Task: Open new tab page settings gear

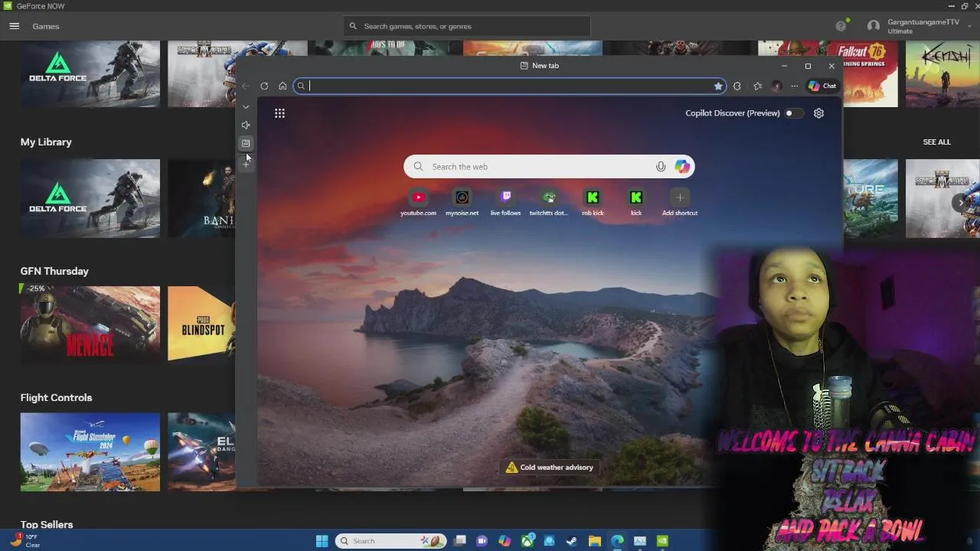Action: (818, 113)
